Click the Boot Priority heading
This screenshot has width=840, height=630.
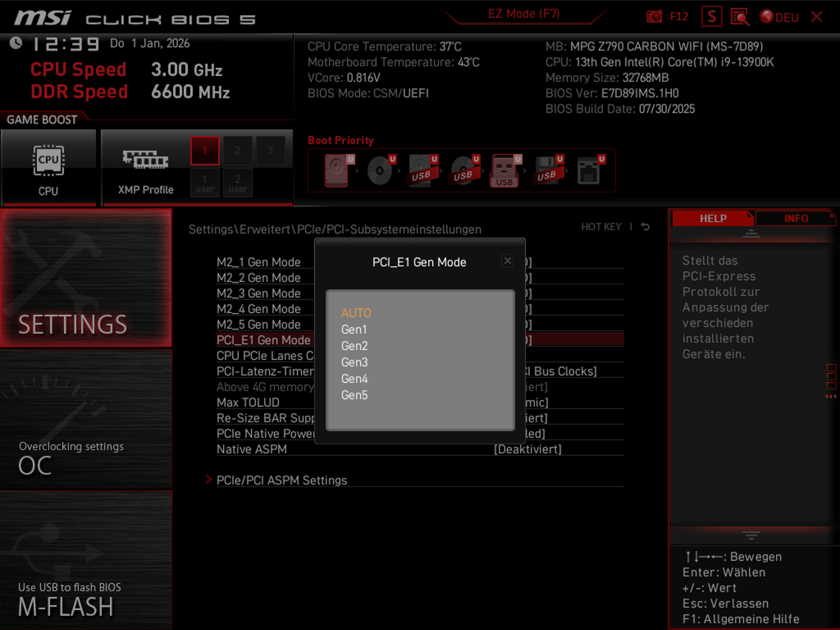341,140
